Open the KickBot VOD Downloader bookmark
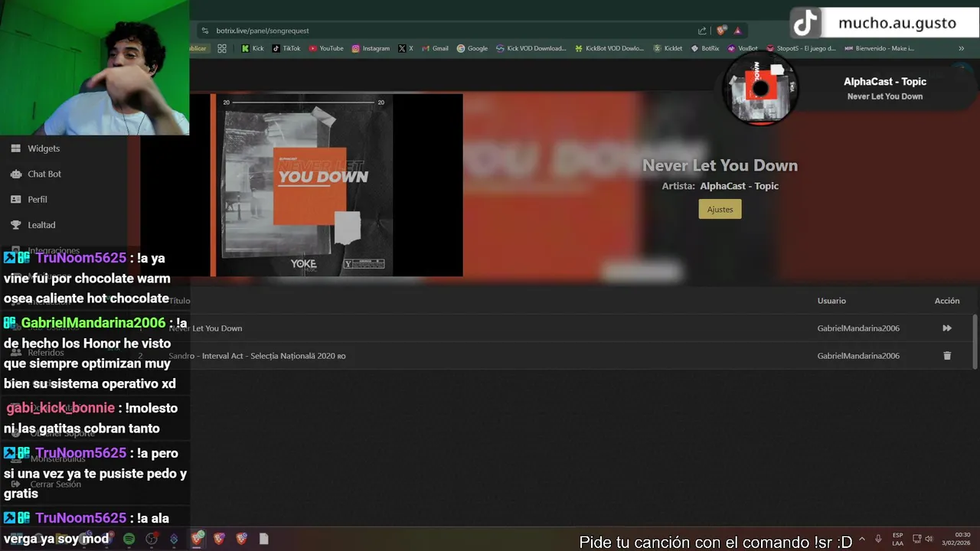This screenshot has height=551, width=980. point(609,48)
